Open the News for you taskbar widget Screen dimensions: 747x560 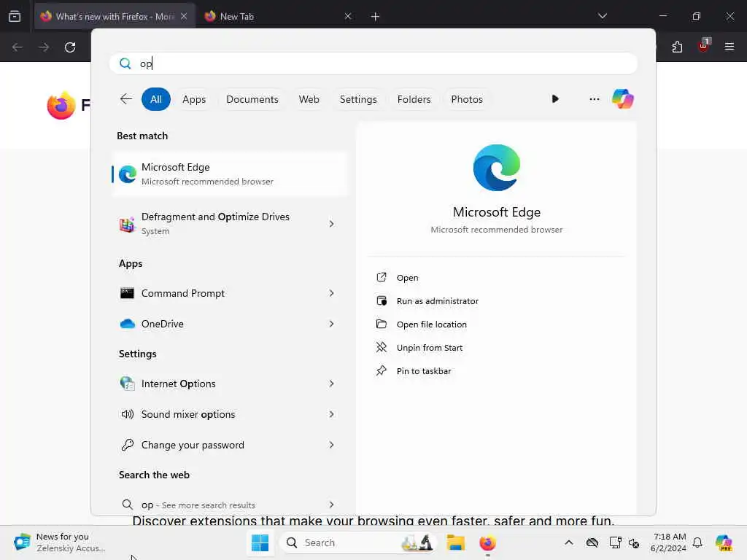coord(60,542)
